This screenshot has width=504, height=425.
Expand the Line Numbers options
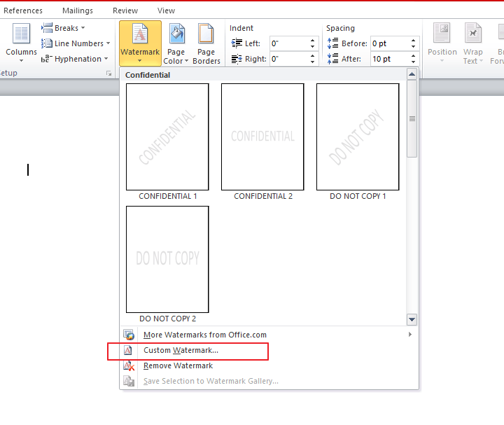pos(76,43)
